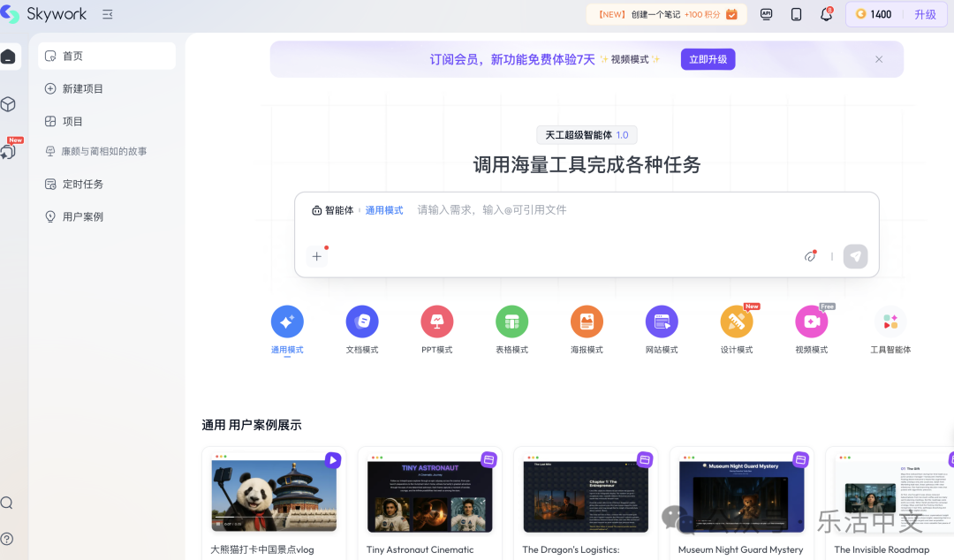954x560 pixels.
Task: Open 定时任务 in the sidebar
Action: click(82, 184)
